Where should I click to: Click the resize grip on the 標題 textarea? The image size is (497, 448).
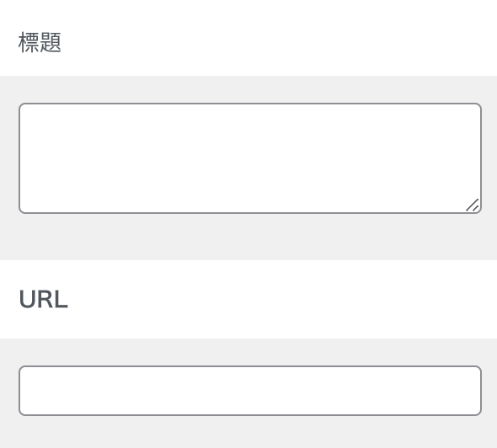tap(473, 205)
